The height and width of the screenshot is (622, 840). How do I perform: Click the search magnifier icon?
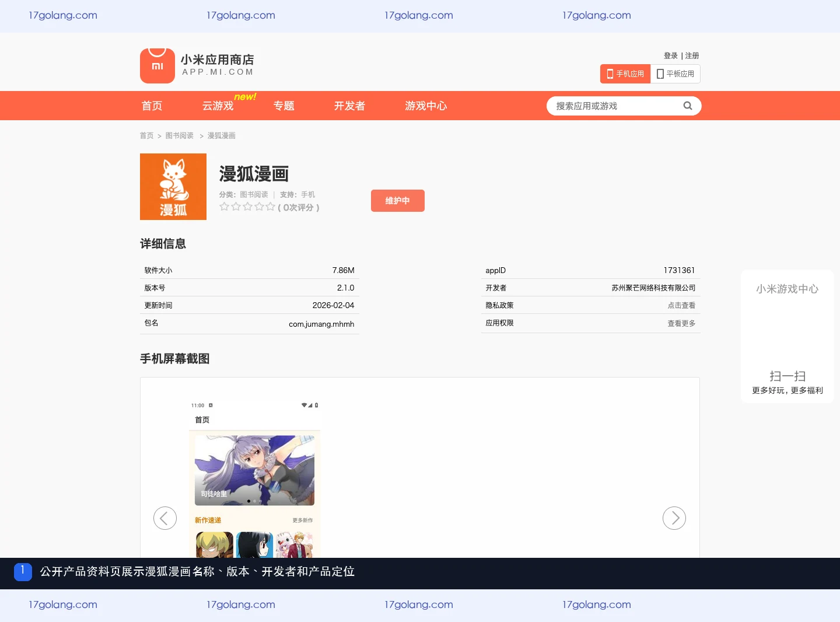[688, 106]
